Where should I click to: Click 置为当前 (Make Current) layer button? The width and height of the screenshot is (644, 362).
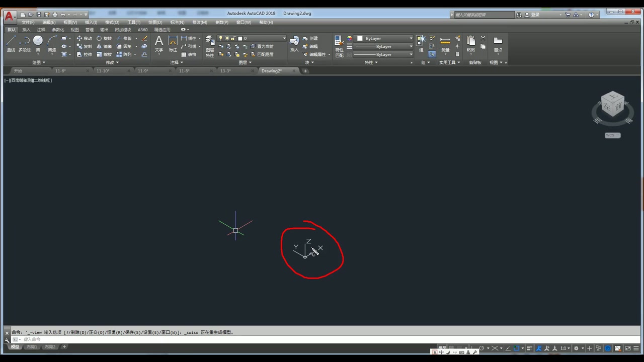point(261,46)
